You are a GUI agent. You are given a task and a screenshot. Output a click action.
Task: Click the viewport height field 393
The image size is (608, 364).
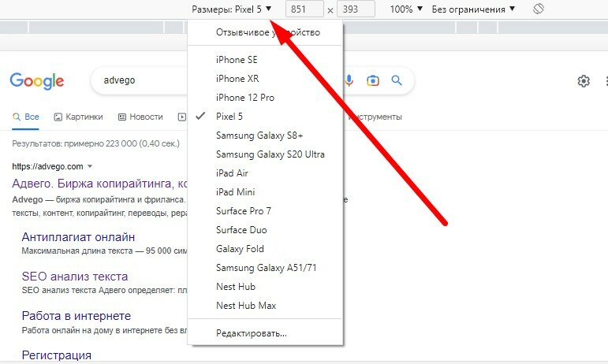[x=355, y=9]
